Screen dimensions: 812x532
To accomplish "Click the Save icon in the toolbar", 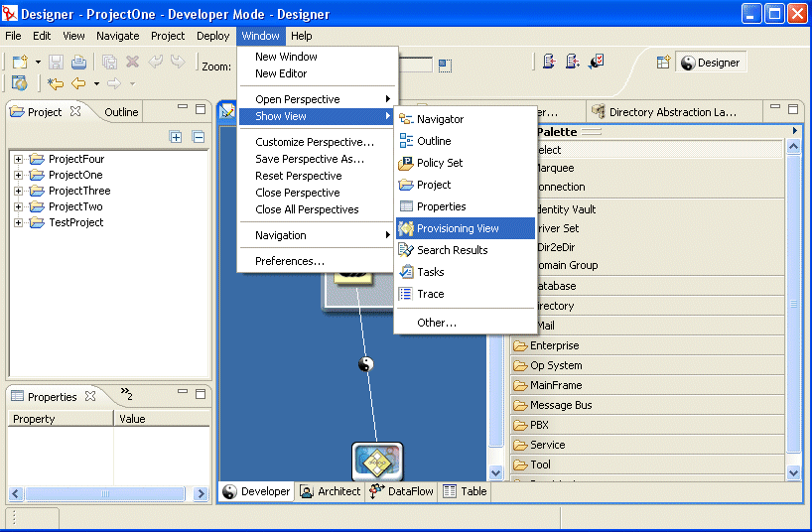I will point(57,62).
